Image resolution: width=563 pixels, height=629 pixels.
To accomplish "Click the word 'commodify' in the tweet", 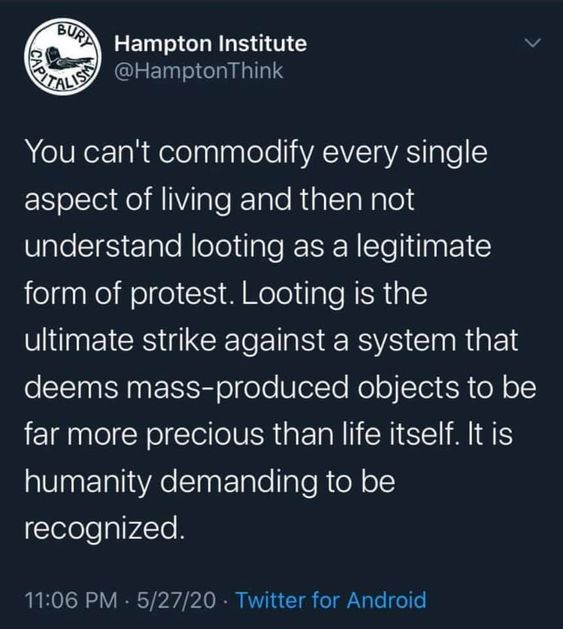I will [x=236, y=153].
